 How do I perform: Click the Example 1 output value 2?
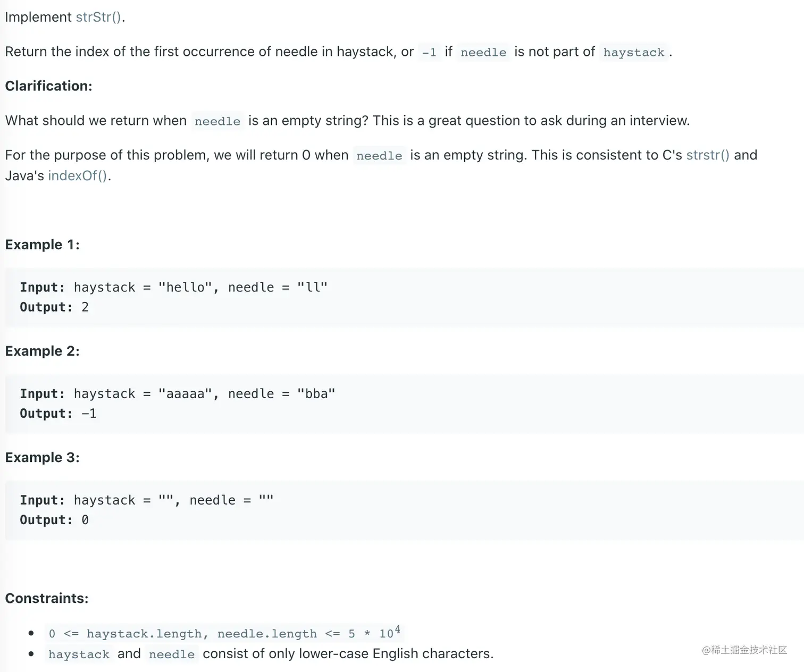(85, 307)
